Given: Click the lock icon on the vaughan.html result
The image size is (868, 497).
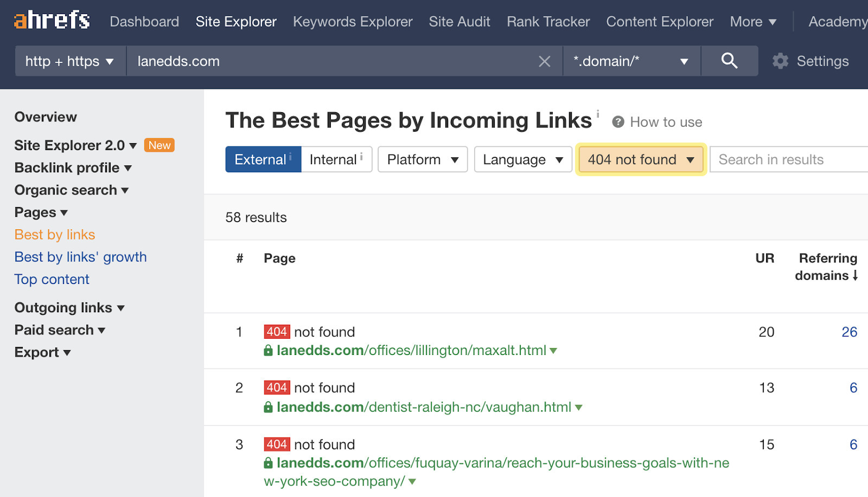Looking at the screenshot, I should (268, 407).
